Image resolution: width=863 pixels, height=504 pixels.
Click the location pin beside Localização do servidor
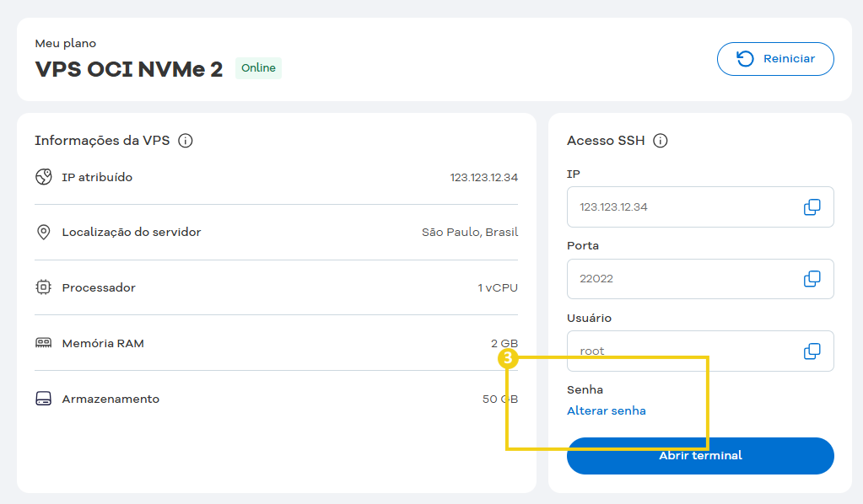pos(43,232)
